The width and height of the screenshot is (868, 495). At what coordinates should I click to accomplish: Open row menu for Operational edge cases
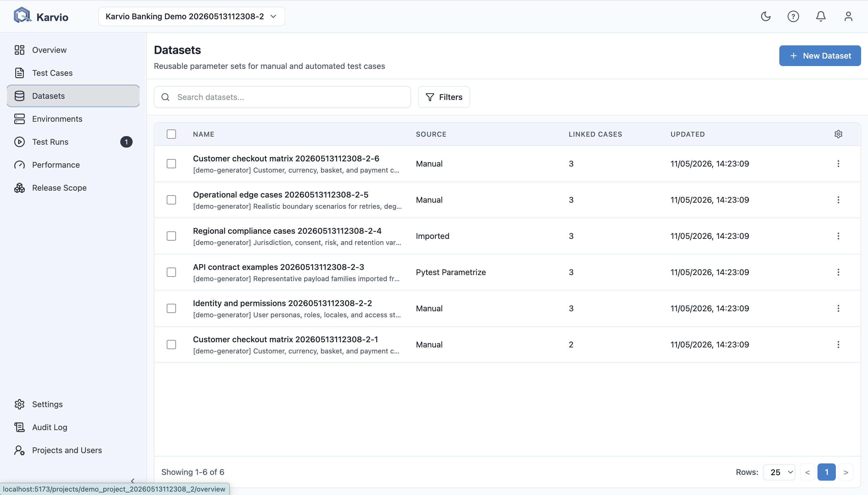[838, 200]
